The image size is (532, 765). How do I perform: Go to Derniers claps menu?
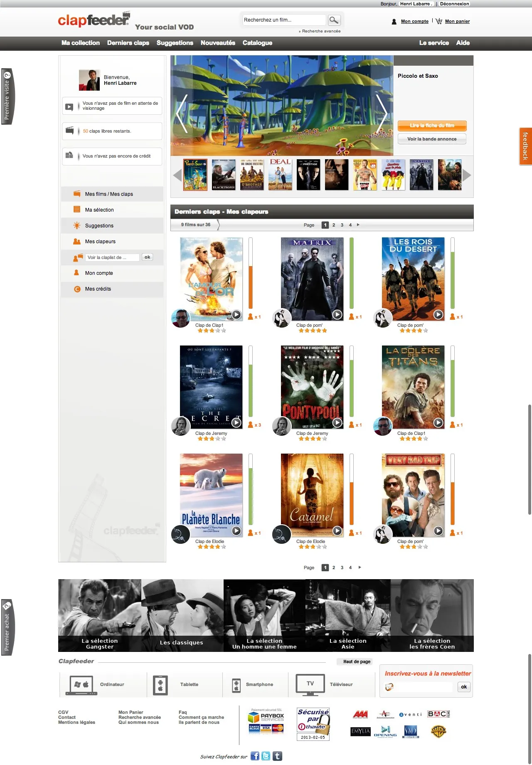128,43
